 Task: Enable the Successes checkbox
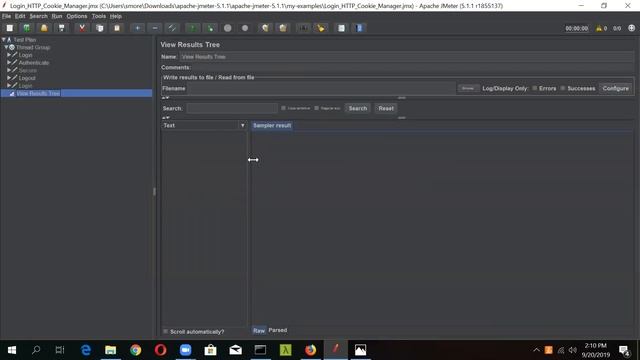coord(563,88)
